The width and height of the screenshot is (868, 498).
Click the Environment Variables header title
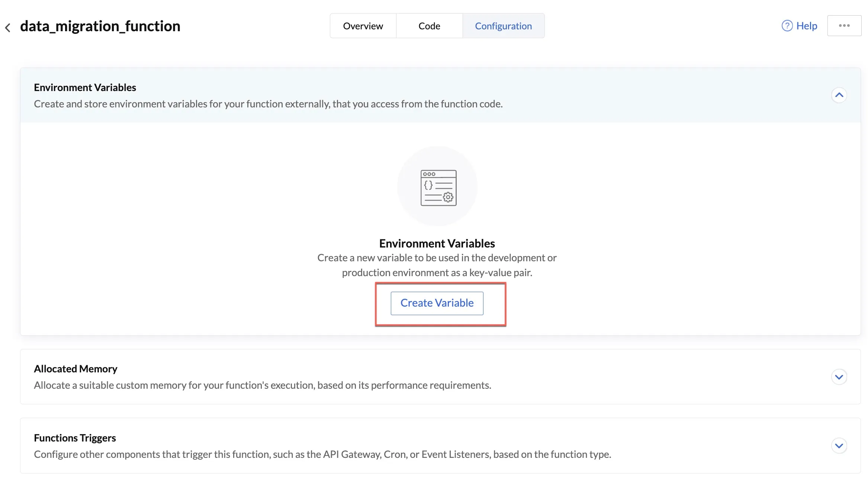tap(85, 87)
